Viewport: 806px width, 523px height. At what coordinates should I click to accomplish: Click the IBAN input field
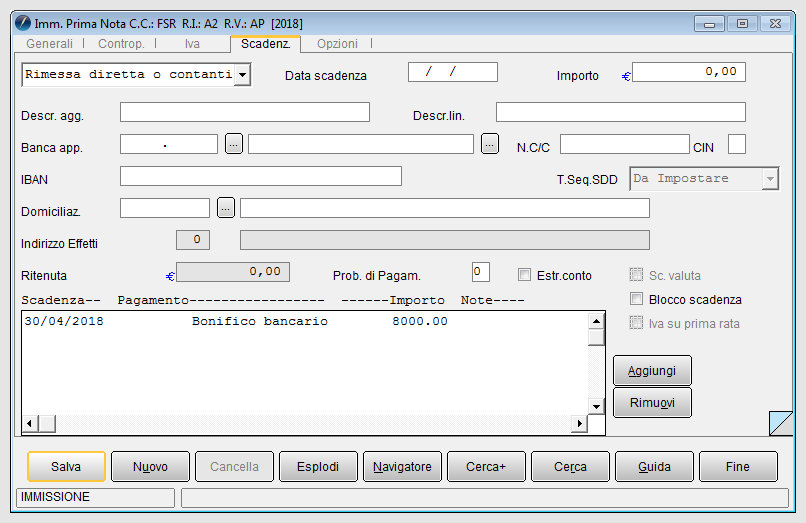point(261,176)
